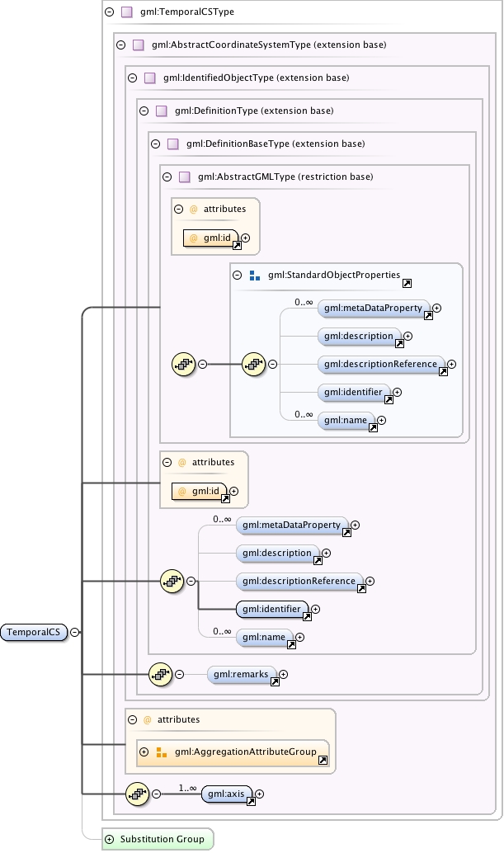Click the gml:DefinitionType type square icon
Image resolution: width=504 pixels, height=853 pixels.
(162, 111)
